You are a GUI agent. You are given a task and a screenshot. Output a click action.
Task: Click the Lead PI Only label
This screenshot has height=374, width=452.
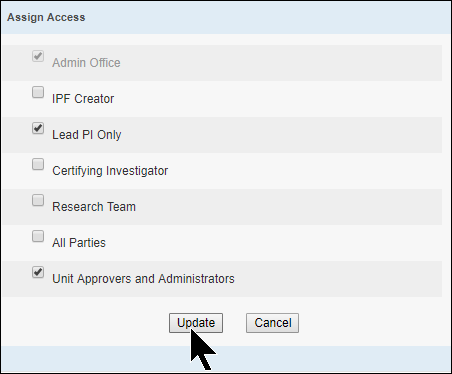pos(87,135)
